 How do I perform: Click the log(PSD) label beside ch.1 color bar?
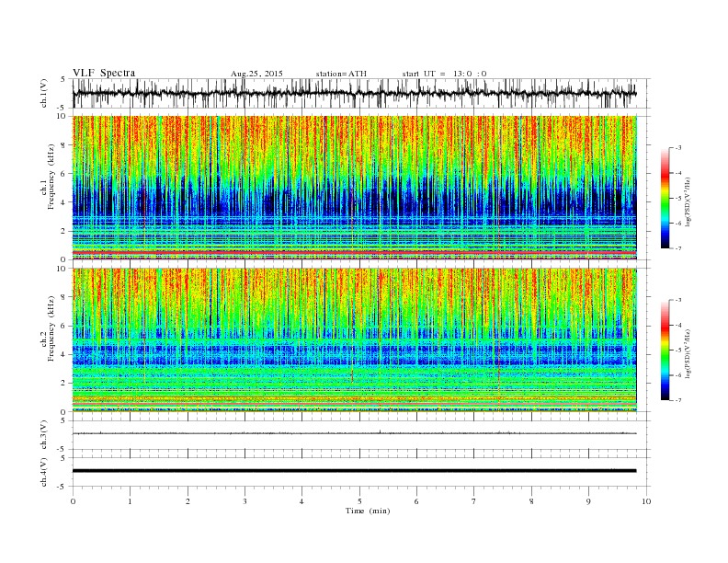(x=688, y=201)
